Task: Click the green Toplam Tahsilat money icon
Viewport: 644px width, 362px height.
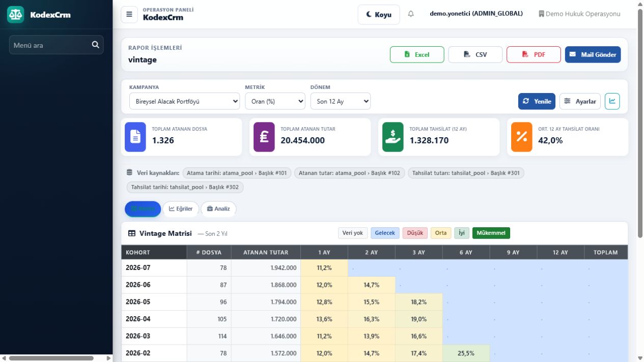Action: (x=393, y=137)
